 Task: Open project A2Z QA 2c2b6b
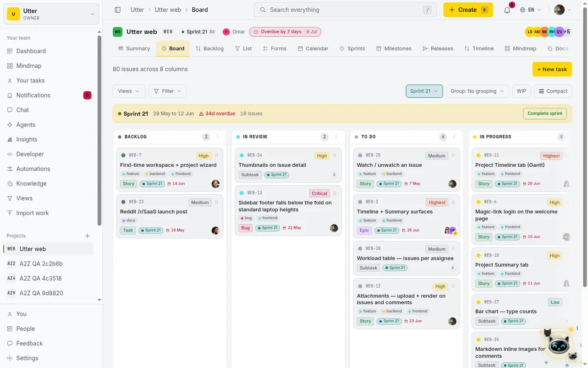click(x=41, y=263)
